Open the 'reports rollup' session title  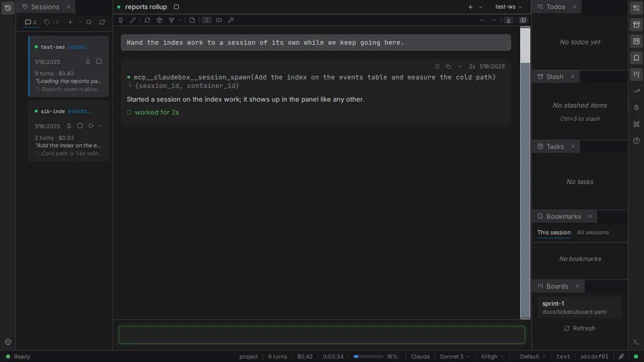pyautogui.click(x=146, y=7)
